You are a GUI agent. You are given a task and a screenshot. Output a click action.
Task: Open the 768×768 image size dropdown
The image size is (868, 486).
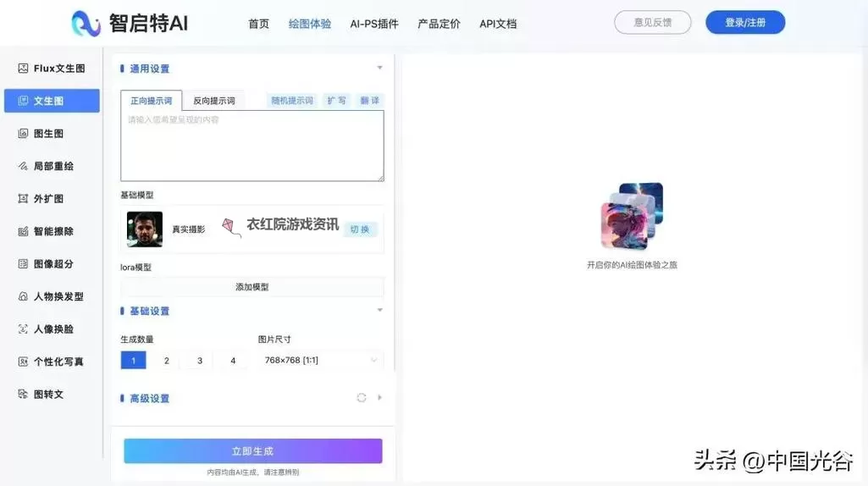(x=320, y=361)
